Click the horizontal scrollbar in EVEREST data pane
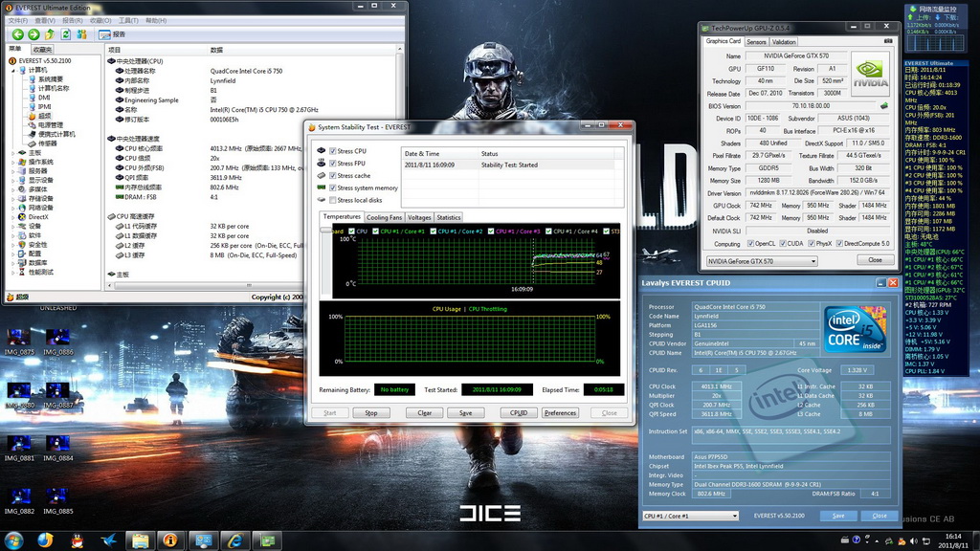980x551 pixels. tap(250, 285)
